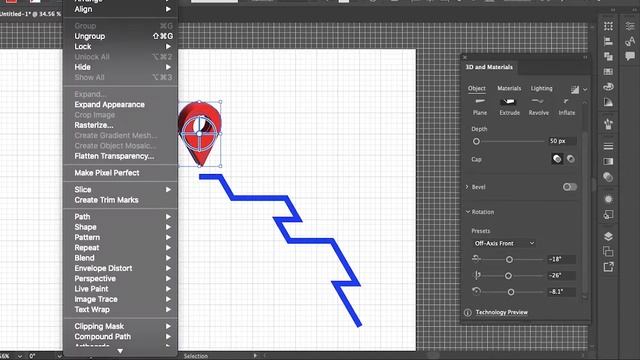
Task: Turn the cap off for a hollow appearance
Action: tap(571, 159)
